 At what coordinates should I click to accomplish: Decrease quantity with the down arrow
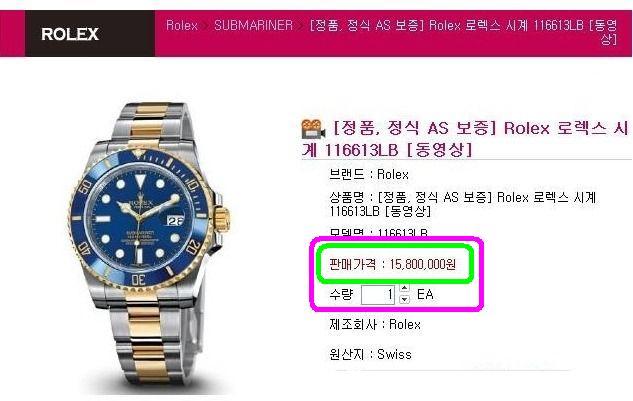[x=404, y=299]
